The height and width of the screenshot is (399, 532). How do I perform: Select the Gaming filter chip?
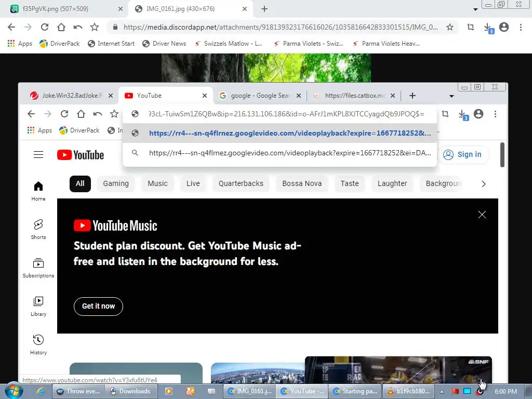[x=116, y=183]
